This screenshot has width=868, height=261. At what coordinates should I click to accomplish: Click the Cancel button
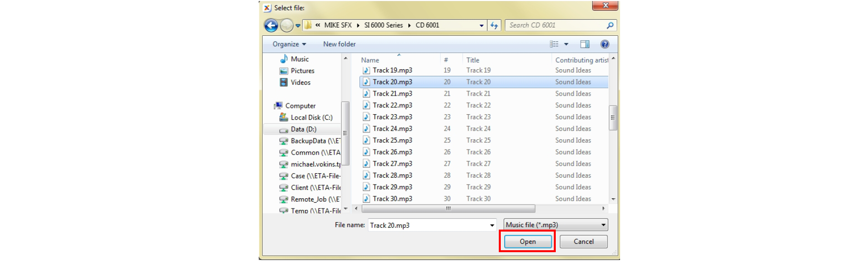click(x=583, y=241)
